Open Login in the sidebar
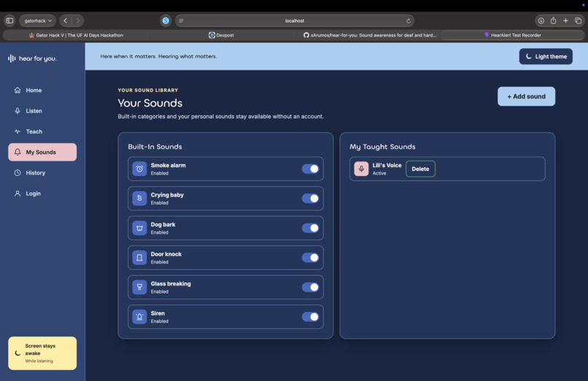This screenshot has width=588, height=381. (x=42, y=193)
